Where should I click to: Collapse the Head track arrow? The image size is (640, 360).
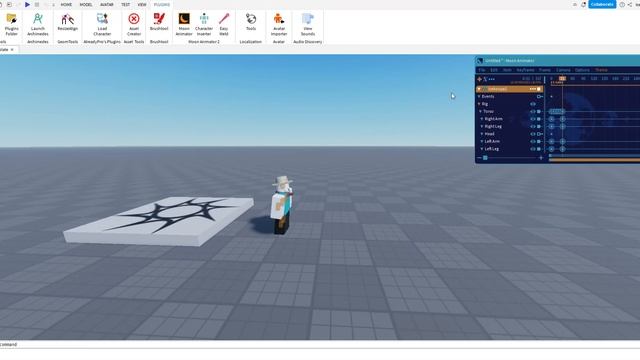click(x=482, y=134)
